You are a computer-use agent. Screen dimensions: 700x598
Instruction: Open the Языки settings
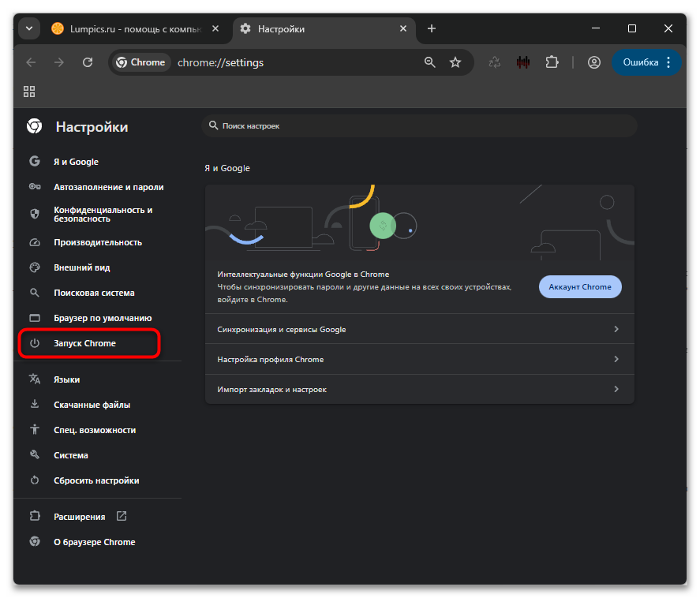(x=98, y=379)
